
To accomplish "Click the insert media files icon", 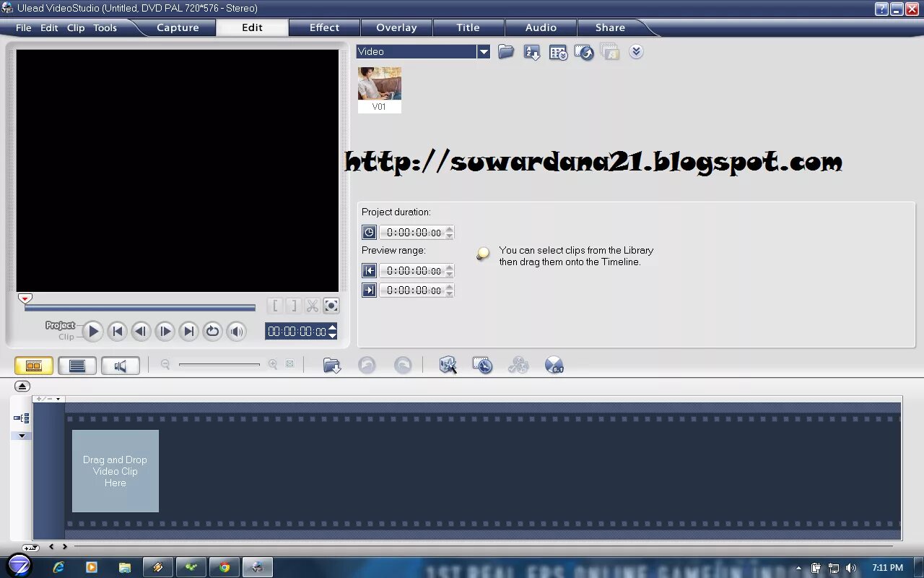I will click(332, 366).
